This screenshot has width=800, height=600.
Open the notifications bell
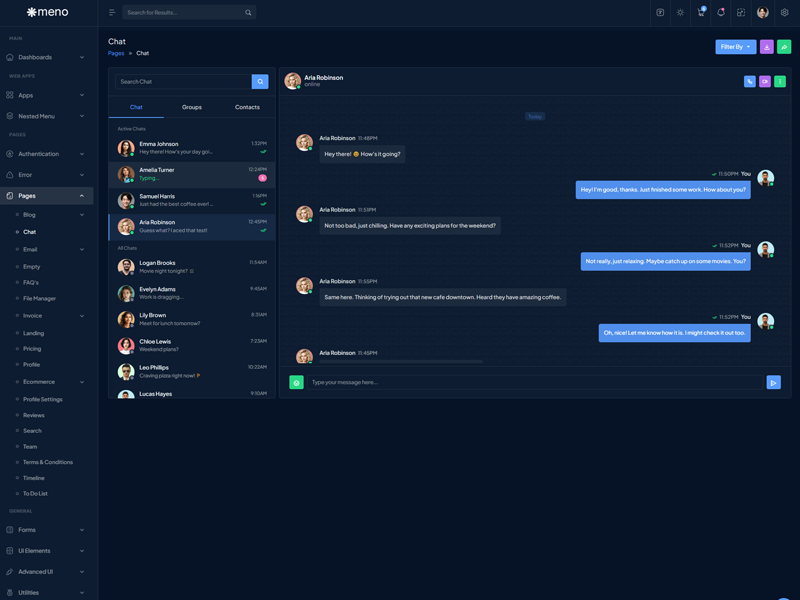pos(721,13)
